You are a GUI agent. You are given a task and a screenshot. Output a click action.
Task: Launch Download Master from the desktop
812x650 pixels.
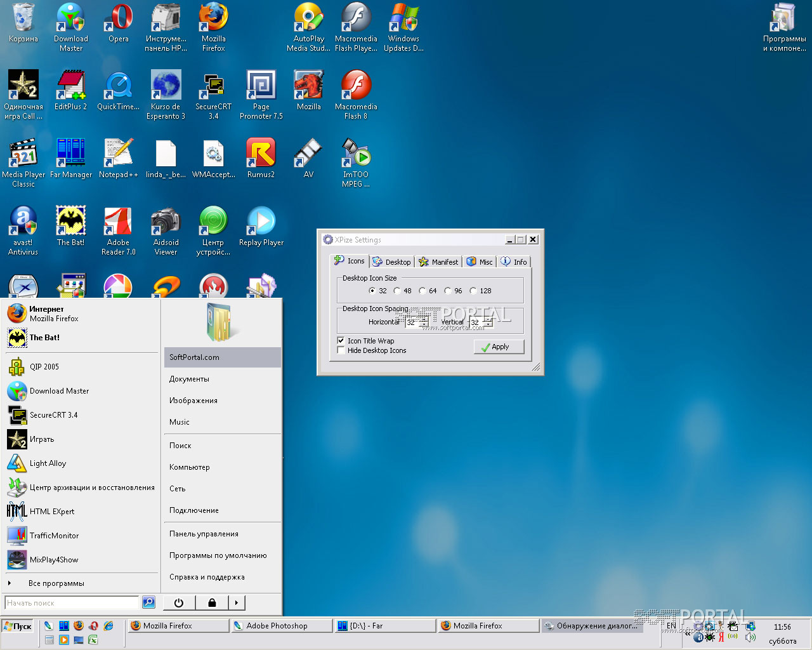point(71,27)
